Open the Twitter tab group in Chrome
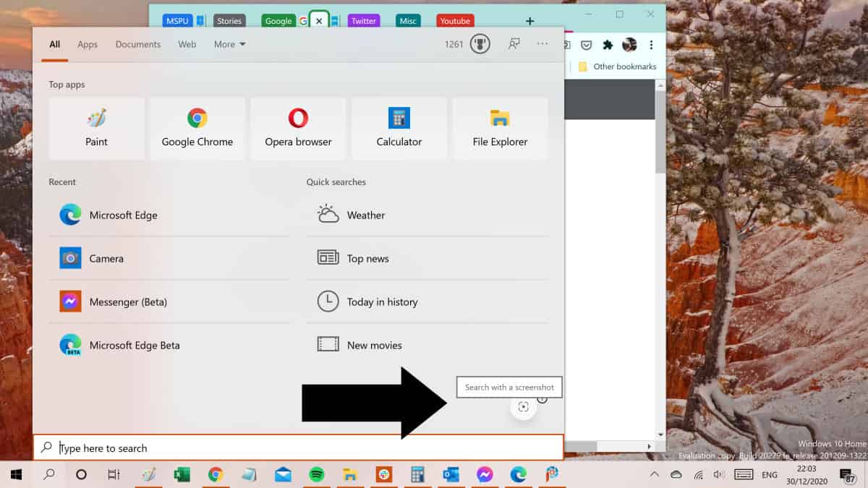This screenshot has width=868, height=488. (364, 21)
